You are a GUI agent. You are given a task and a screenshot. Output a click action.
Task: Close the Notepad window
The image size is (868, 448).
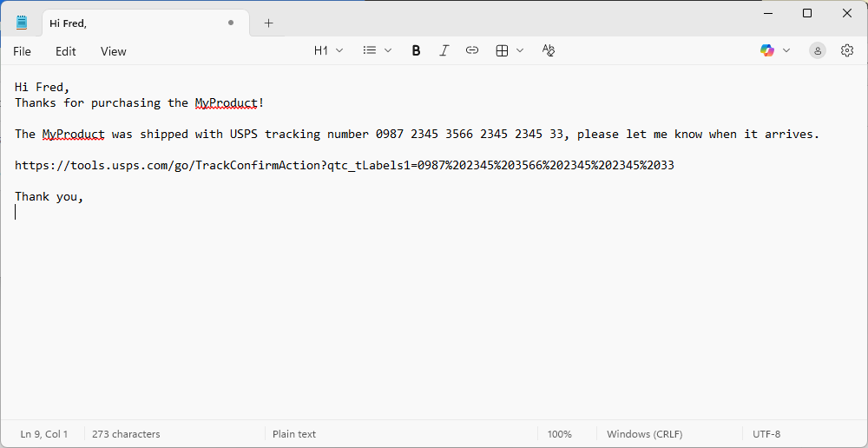pyautogui.click(x=847, y=13)
